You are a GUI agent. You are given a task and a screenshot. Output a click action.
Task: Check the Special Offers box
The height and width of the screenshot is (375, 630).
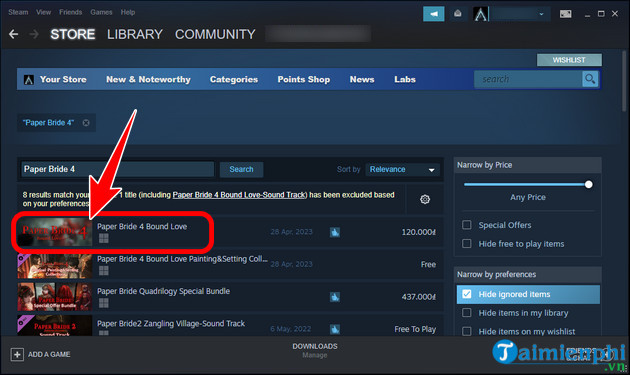pyautogui.click(x=466, y=225)
